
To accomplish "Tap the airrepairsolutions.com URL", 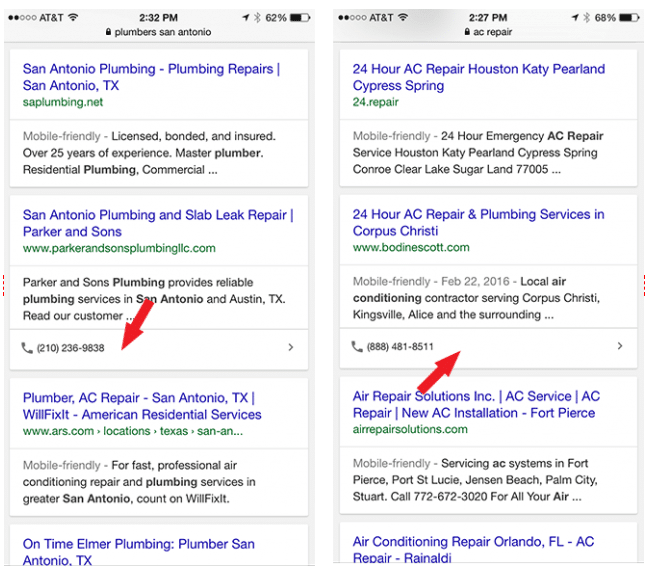I will click(410, 429).
